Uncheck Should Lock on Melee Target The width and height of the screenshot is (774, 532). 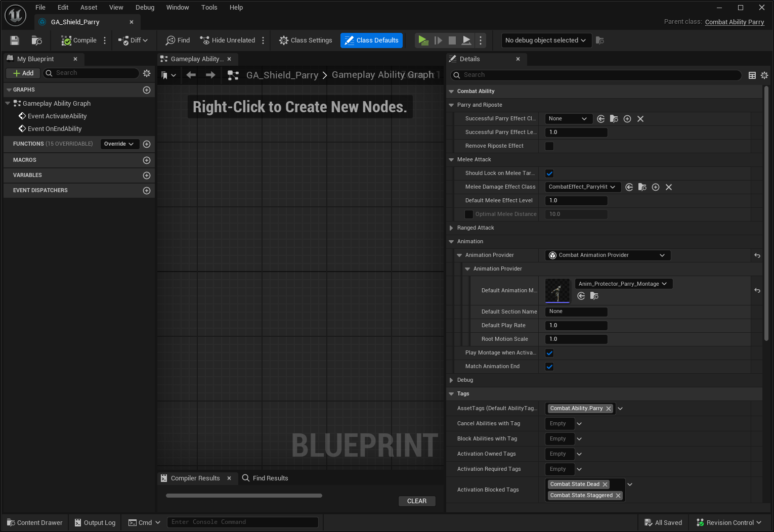549,173
